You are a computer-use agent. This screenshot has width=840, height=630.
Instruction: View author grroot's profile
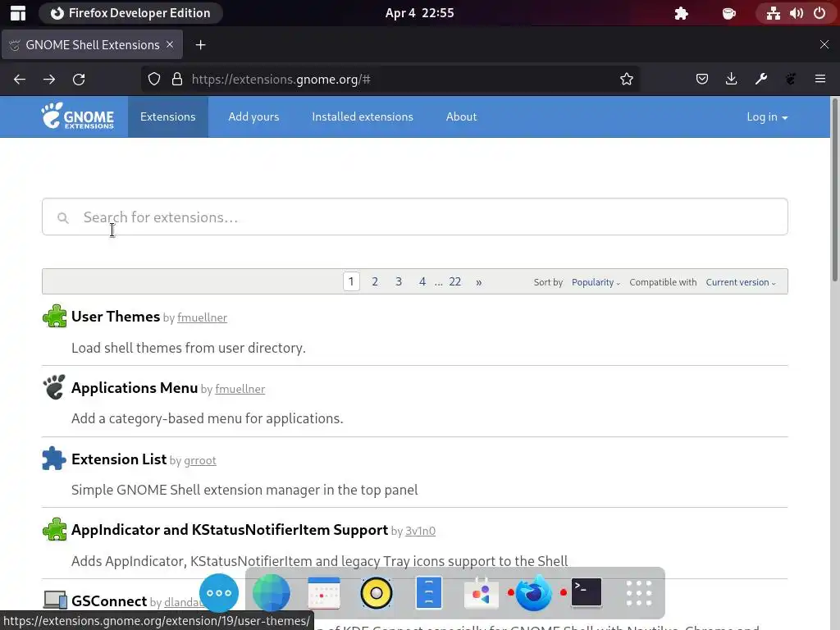point(200,461)
